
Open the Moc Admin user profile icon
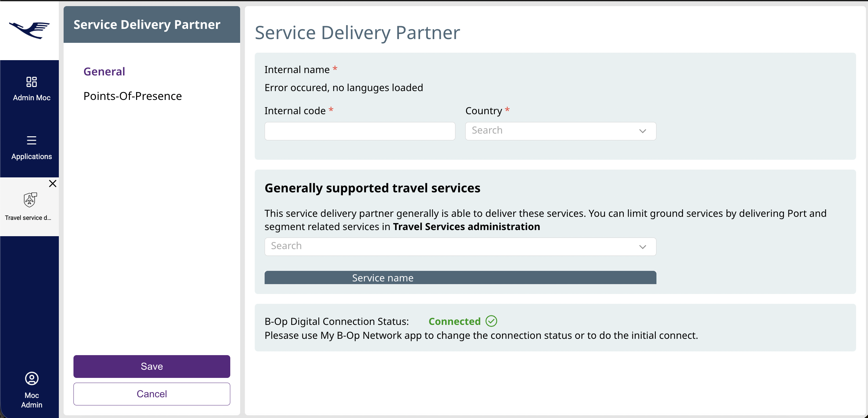click(x=32, y=378)
